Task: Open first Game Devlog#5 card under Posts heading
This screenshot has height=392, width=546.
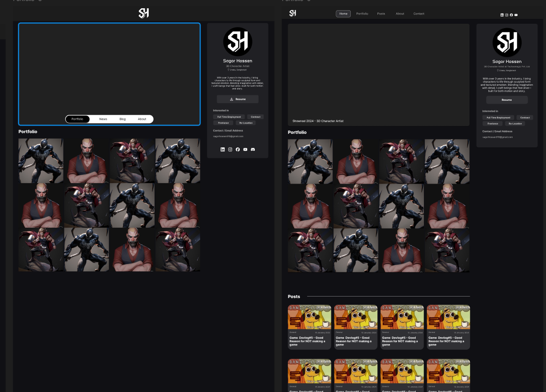Action: 310,327
